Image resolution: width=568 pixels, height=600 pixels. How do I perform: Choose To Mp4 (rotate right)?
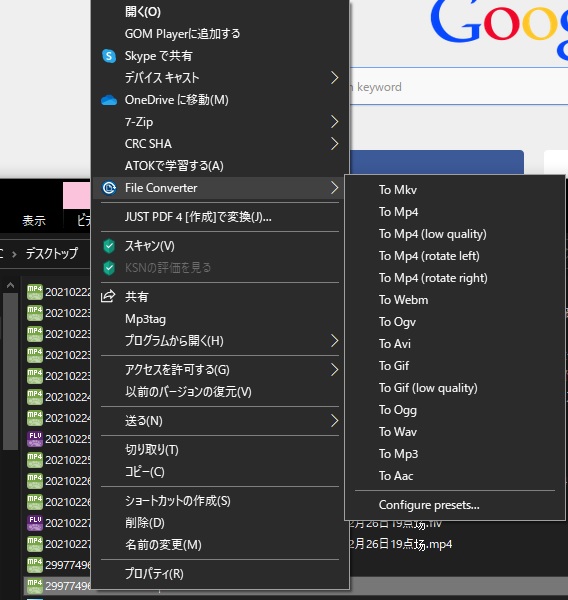coord(455,278)
